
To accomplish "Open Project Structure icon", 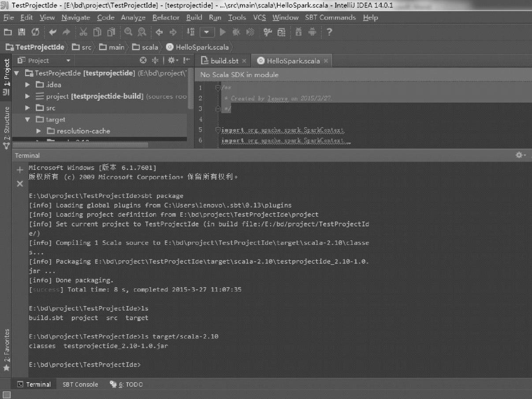I will click(x=281, y=32).
